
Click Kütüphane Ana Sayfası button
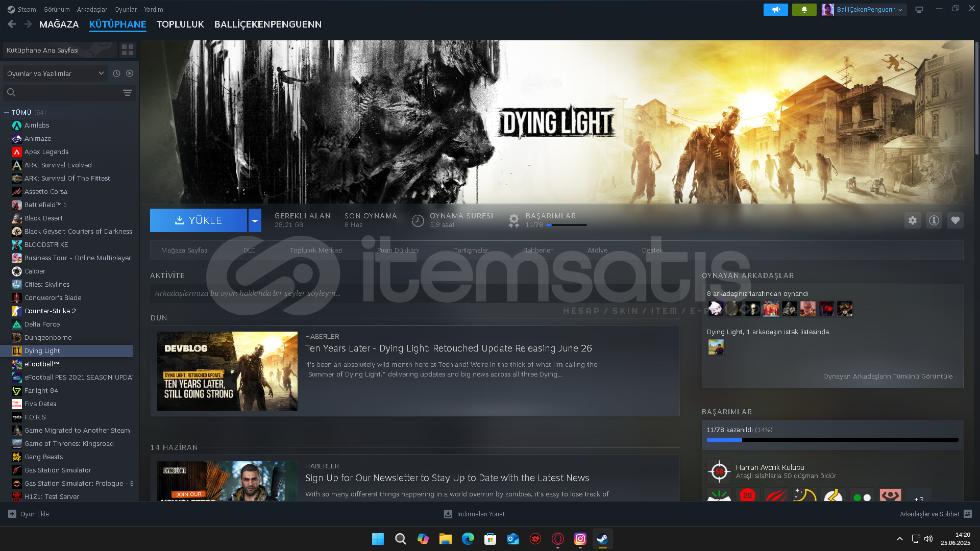coord(59,50)
